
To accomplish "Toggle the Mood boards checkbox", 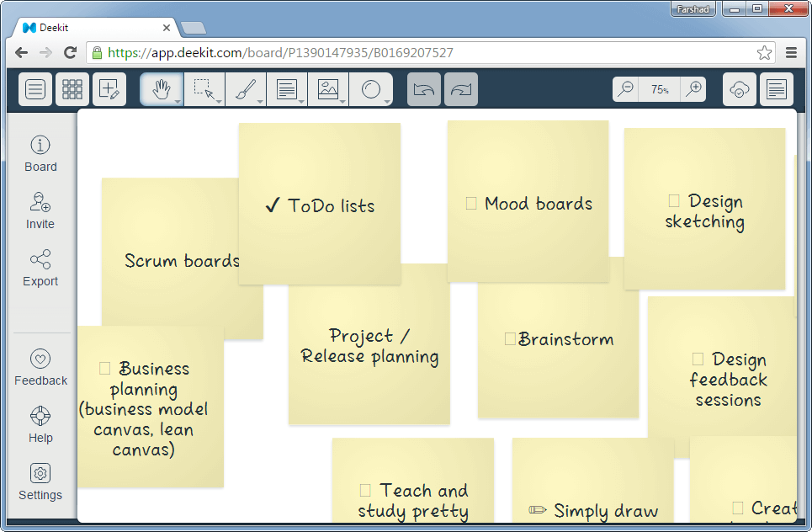I will [470, 202].
